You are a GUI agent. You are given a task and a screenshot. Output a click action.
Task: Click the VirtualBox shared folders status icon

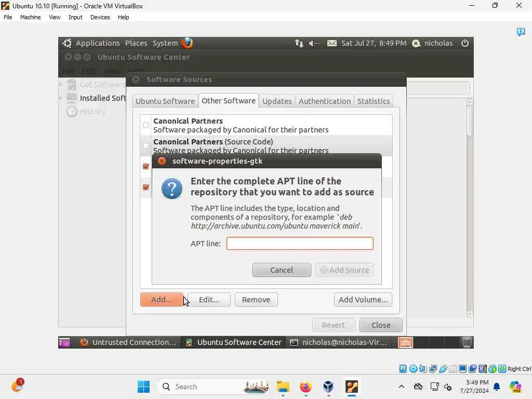tap(453, 369)
